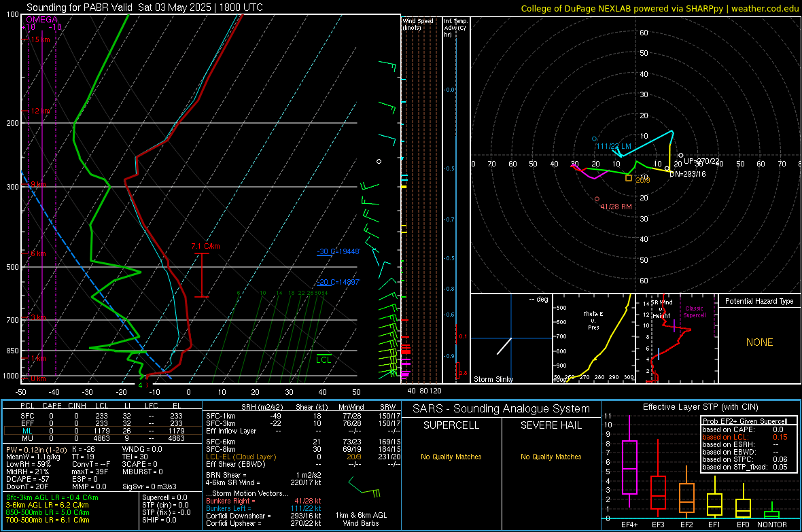This screenshot has width=802, height=532.
Task: Click the magenta Classic Supercell label
Action: (x=695, y=312)
